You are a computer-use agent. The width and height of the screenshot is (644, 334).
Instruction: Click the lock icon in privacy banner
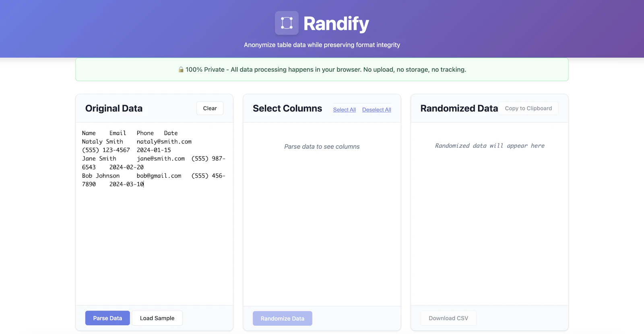pos(181,70)
